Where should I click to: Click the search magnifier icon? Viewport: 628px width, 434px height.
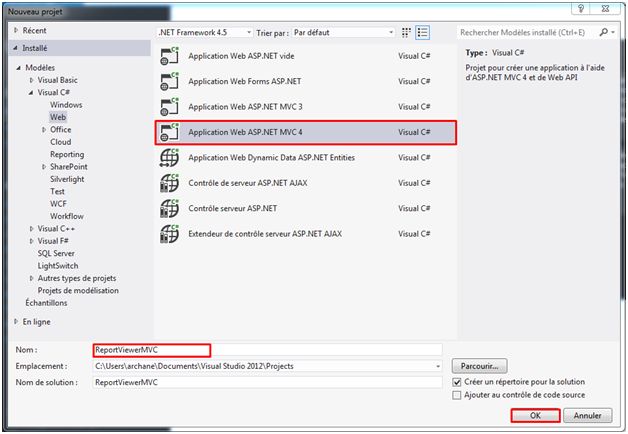[x=604, y=32]
